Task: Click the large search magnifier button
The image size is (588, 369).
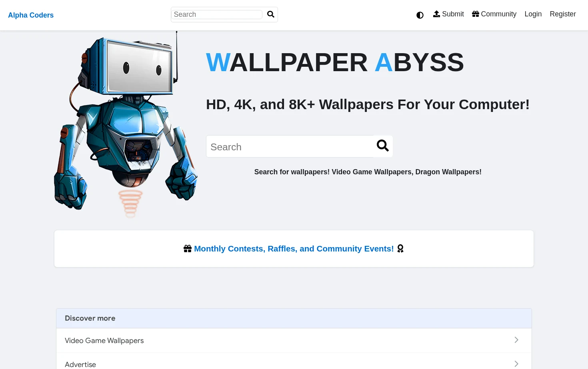Action: 383,146
